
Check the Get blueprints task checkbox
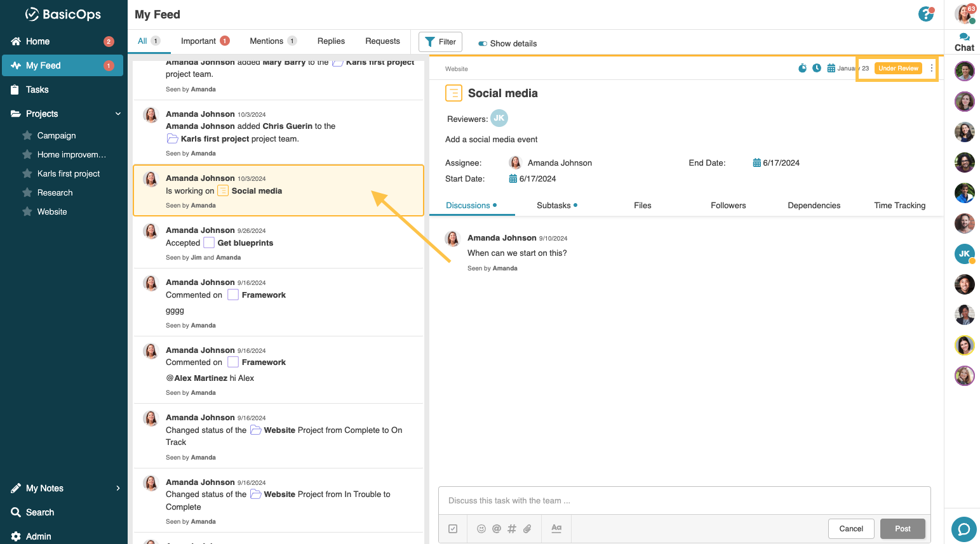[x=209, y=243]
